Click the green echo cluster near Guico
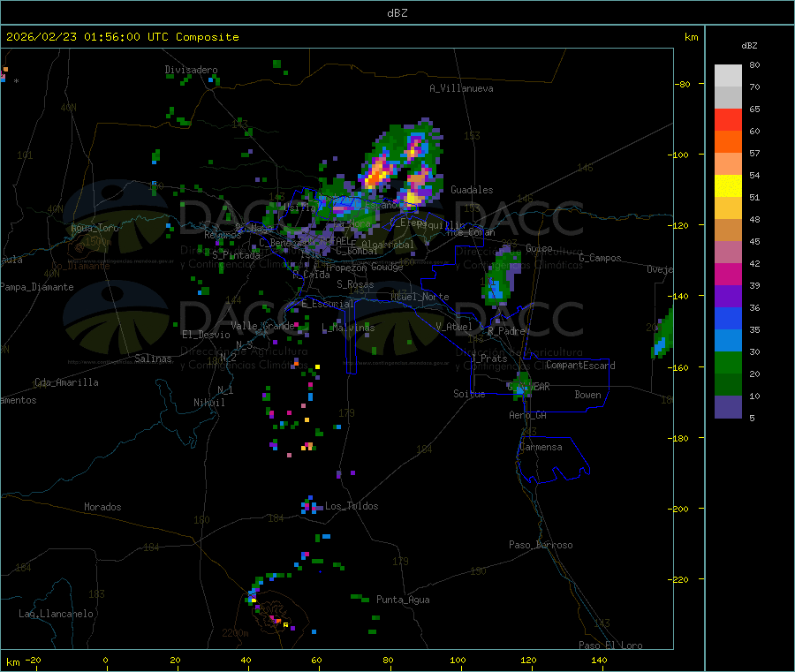This screenshot has width=795, height=672. click(x=501, y=277)
